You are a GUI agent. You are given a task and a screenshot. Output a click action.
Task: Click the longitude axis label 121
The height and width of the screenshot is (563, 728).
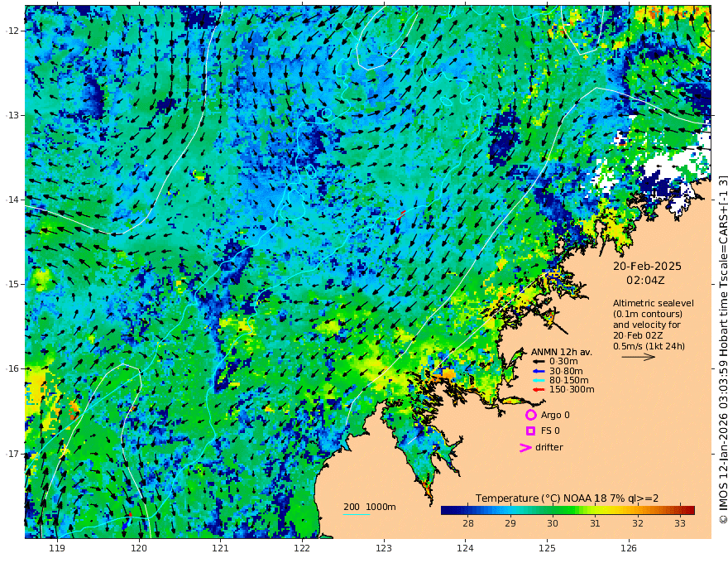(x=221, y=549)
